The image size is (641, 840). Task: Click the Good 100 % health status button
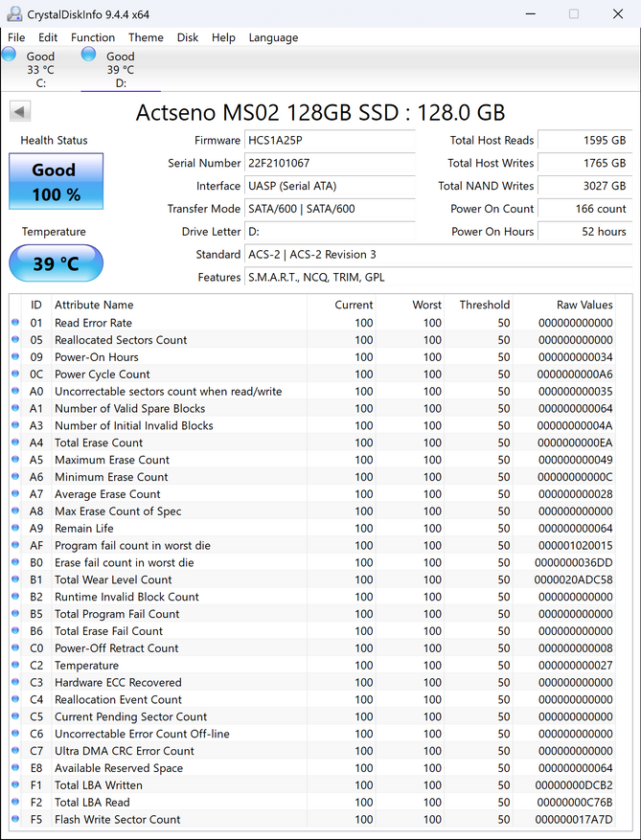click(56, 181)
